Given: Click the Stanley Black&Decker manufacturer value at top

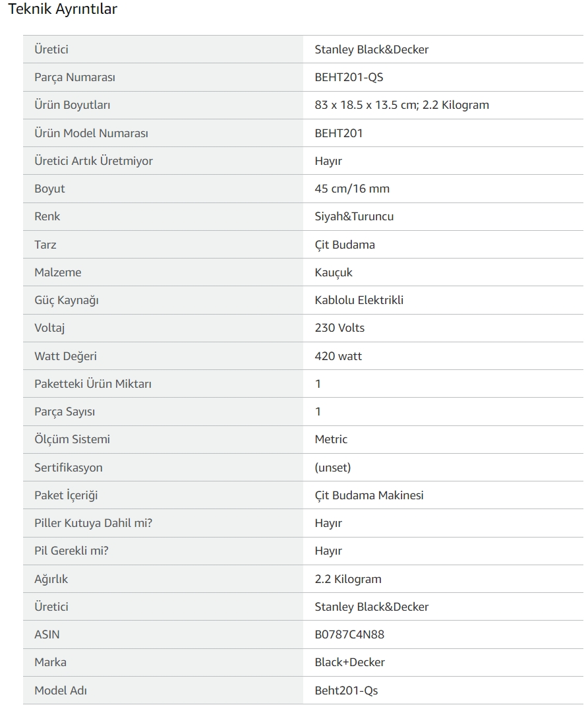Looking at the screenshot, I should (x=372, y=49).
